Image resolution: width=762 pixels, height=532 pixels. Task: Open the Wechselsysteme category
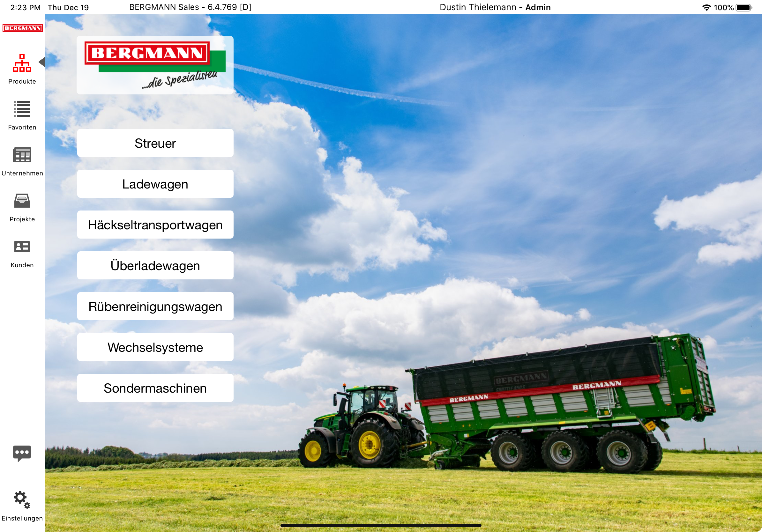155,347
